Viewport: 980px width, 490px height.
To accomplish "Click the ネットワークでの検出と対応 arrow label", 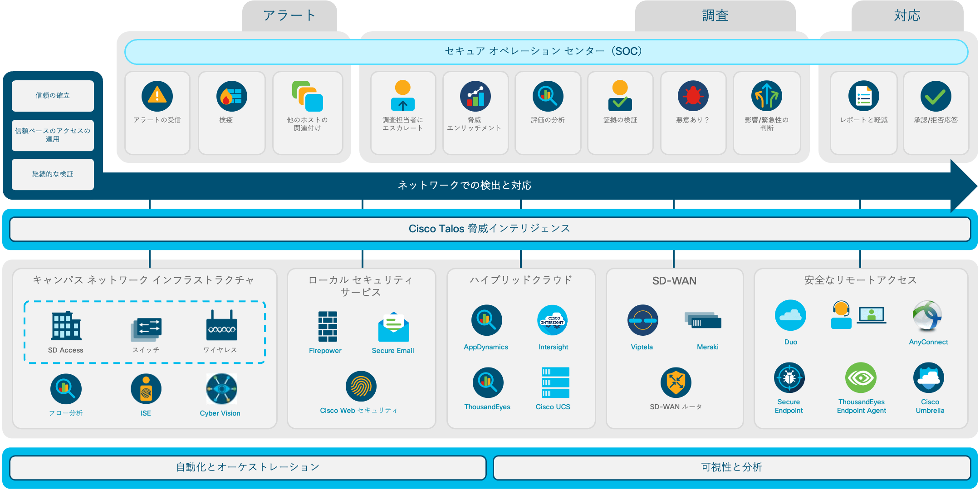I will point(465,185).
